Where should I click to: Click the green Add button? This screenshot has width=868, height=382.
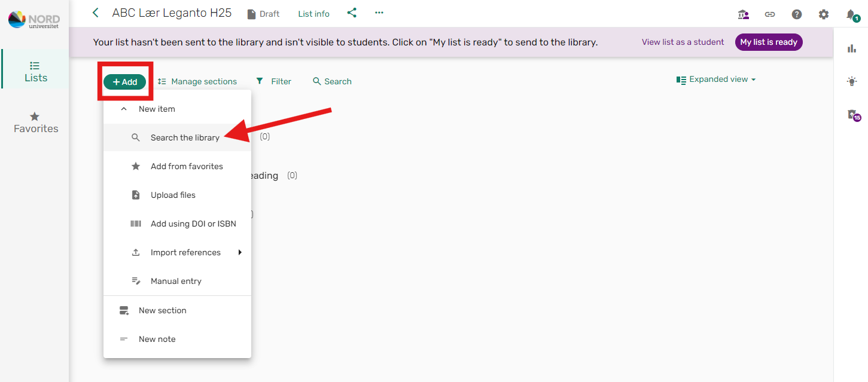125,82
